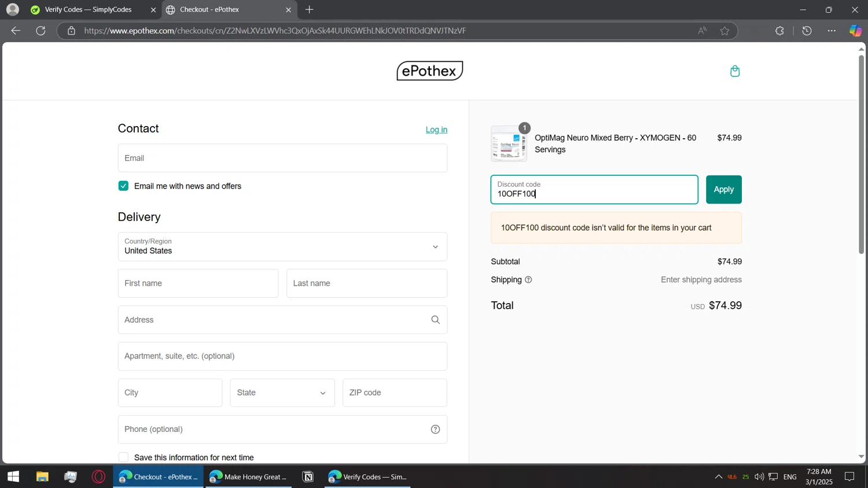Click the page vertical scrollbar thumb
The height and width of the screenshot is (488, 868).
(x=861, y=154)
